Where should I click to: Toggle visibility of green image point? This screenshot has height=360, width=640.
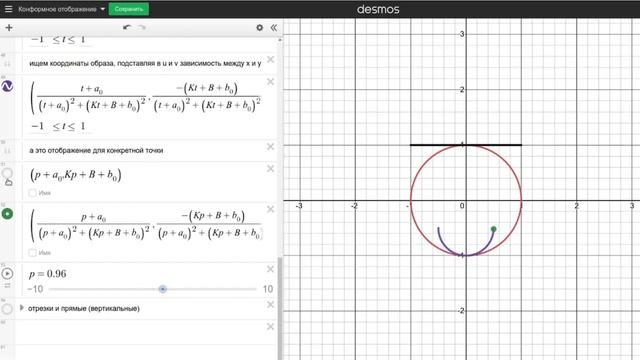point(7,213)
